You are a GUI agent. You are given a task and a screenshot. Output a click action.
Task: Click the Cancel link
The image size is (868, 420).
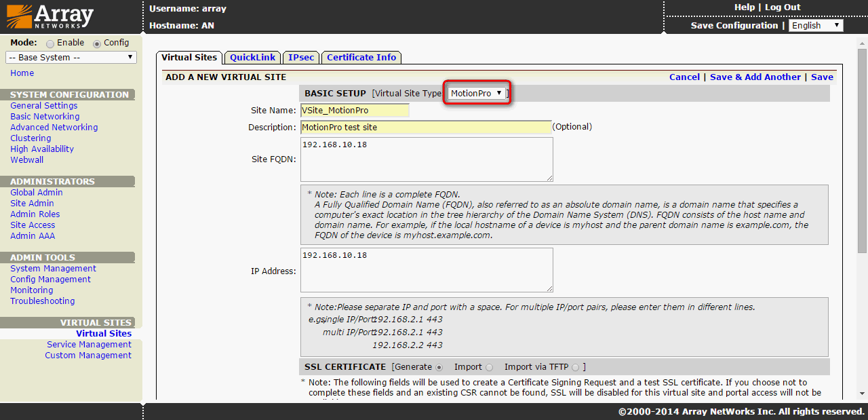[684, 77]
